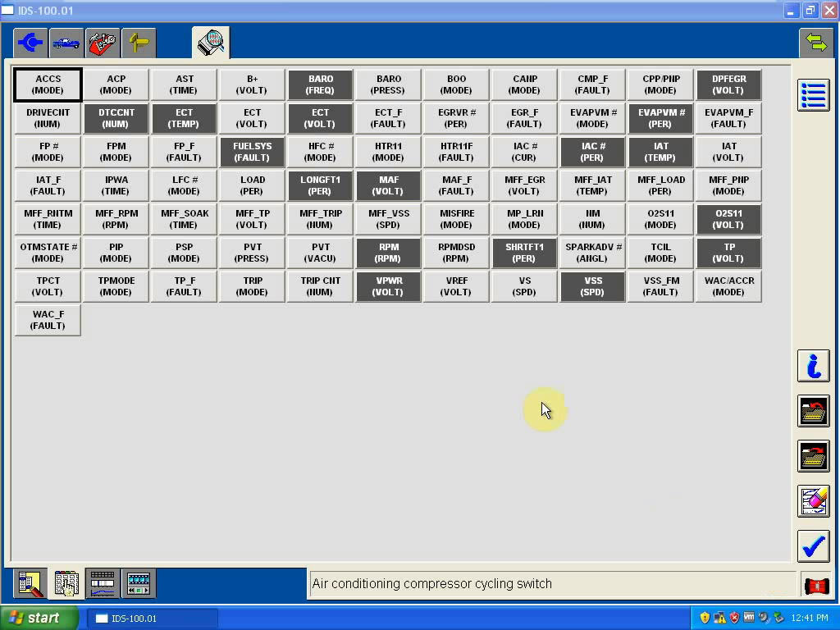Toggle the ACP (MODE) parameter
The height and width of the screenshot is (630, 840).
point(116,84)
